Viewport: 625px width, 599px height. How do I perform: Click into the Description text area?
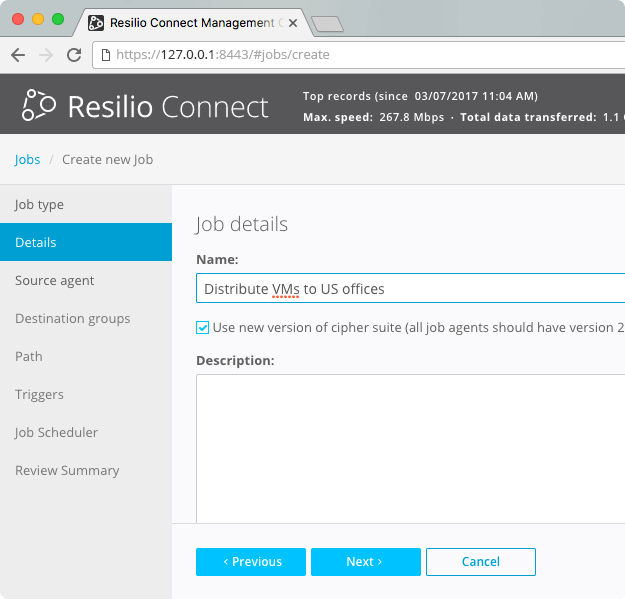click(411, 448)
